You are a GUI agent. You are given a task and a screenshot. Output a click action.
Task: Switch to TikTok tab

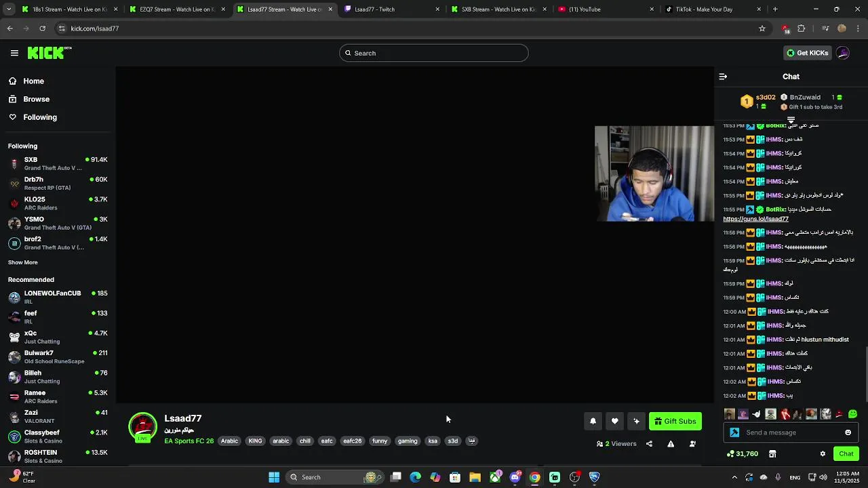click(713, 9)
